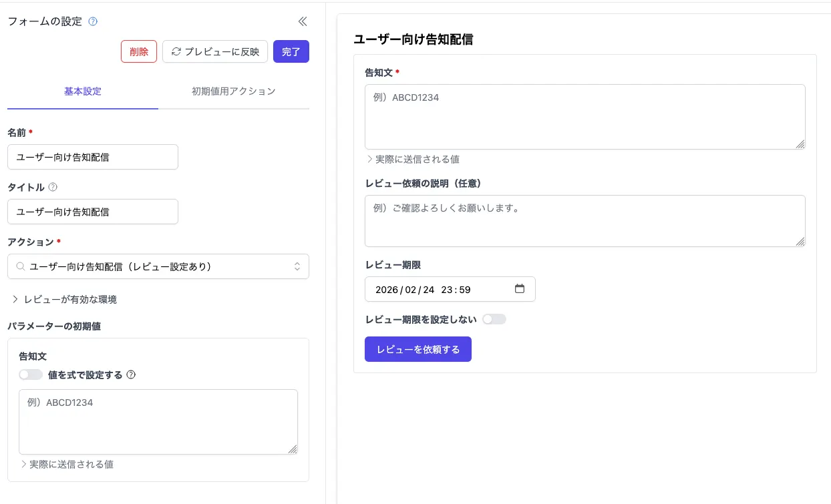
Task: Click ユーザー向け告知配信 preview heading
Action: (413, 39)
